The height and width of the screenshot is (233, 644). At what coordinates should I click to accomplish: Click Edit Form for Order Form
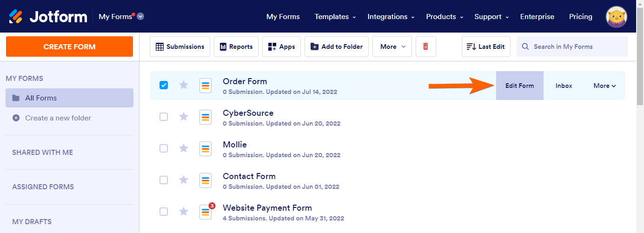[519, 86]
